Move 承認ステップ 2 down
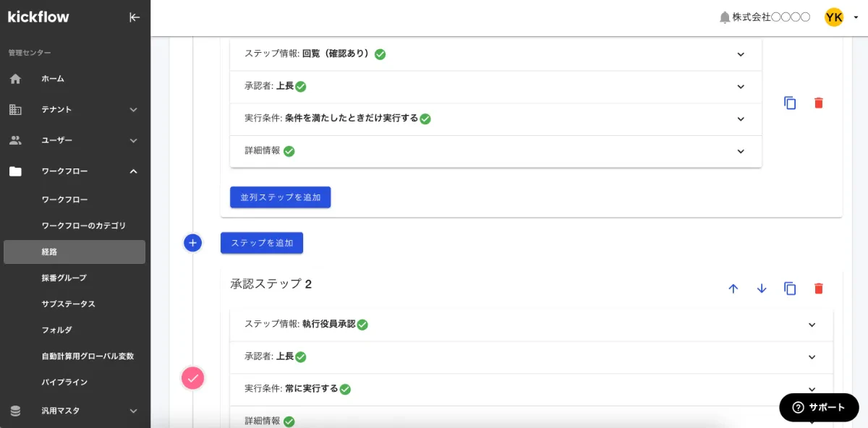 coord(761,288)
